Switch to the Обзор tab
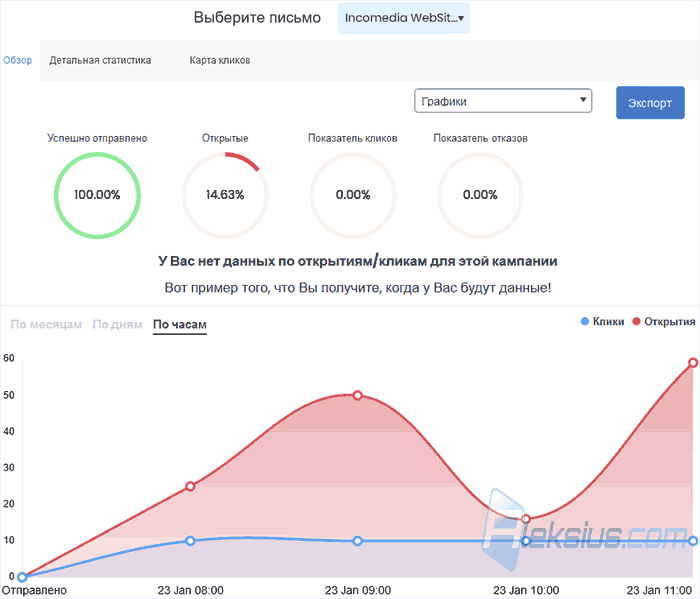Screen dimensions: 700x599 coord(17,60)
